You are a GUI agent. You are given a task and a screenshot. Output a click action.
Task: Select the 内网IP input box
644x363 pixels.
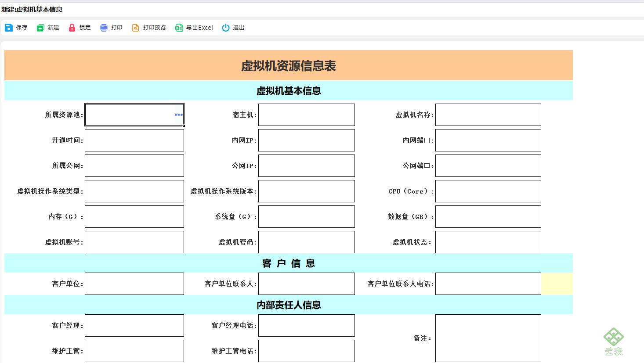[307, 140]
